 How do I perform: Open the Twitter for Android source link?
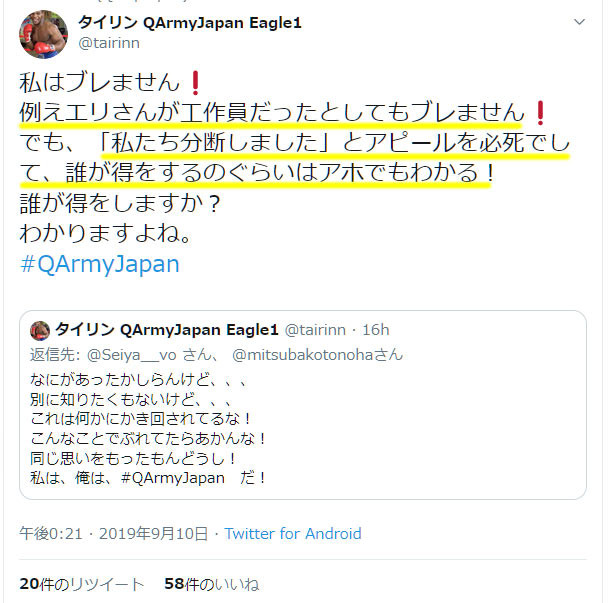pyautogui.click(x=293, y=533)
